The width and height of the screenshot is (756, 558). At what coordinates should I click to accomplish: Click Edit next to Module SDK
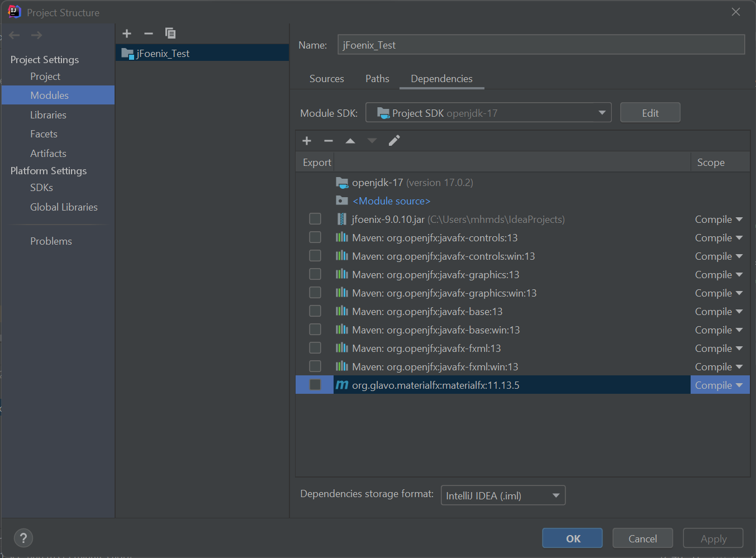[650, 113]
